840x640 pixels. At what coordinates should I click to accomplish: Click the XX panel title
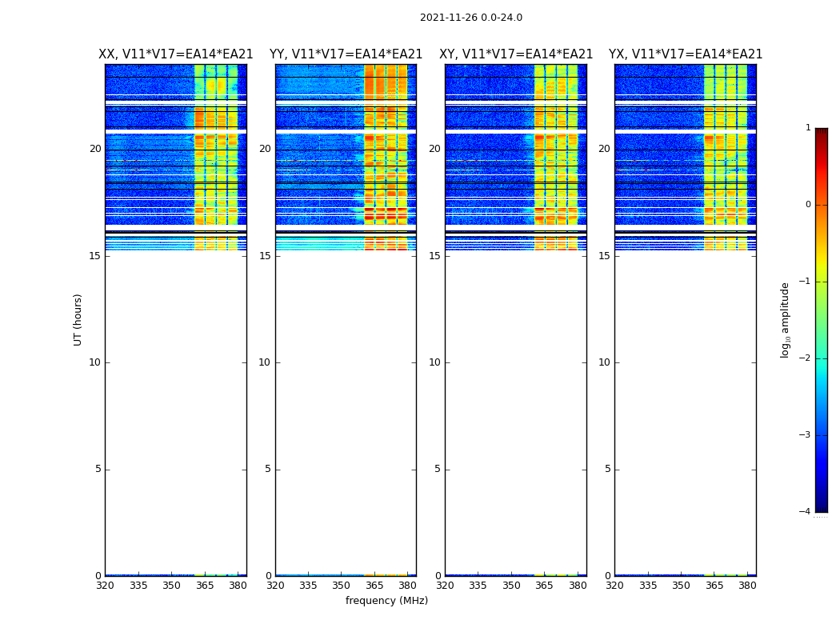tap(175, 54)
